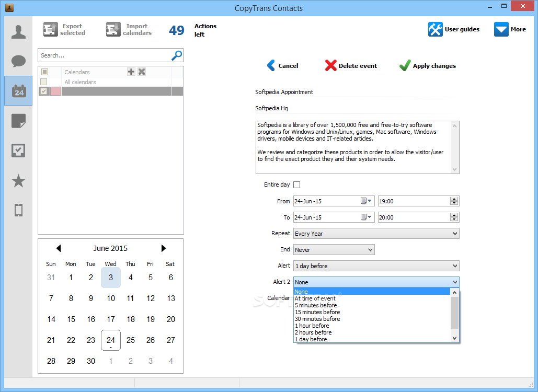
Task: Select 1 hour before option
Action: 372,326
